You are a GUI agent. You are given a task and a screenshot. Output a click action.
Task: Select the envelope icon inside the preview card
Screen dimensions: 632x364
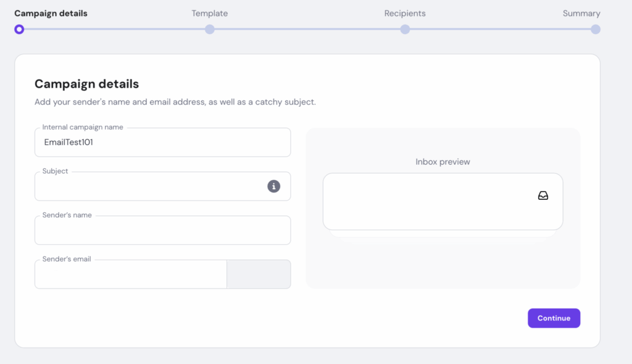pyautogui.click(x=542, y=196)
